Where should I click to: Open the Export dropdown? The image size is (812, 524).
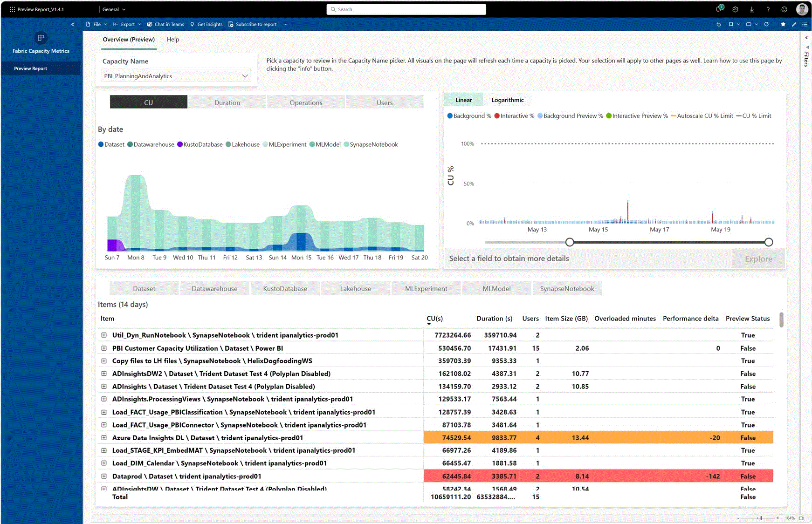coord(127,24)
